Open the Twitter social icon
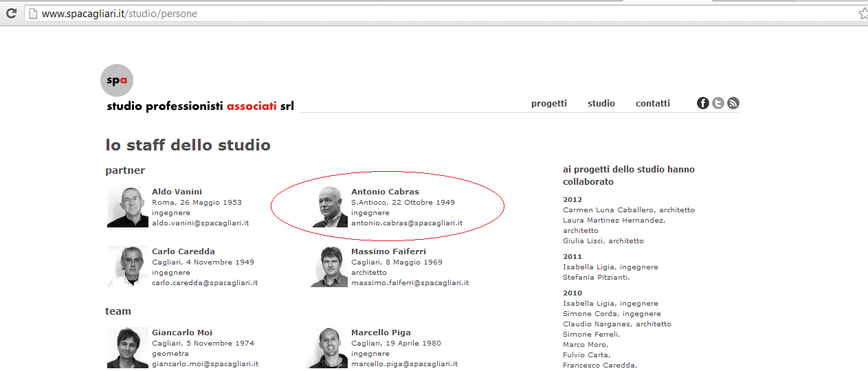The width and height of the screenshot is (868, 371). click(718, 103)
